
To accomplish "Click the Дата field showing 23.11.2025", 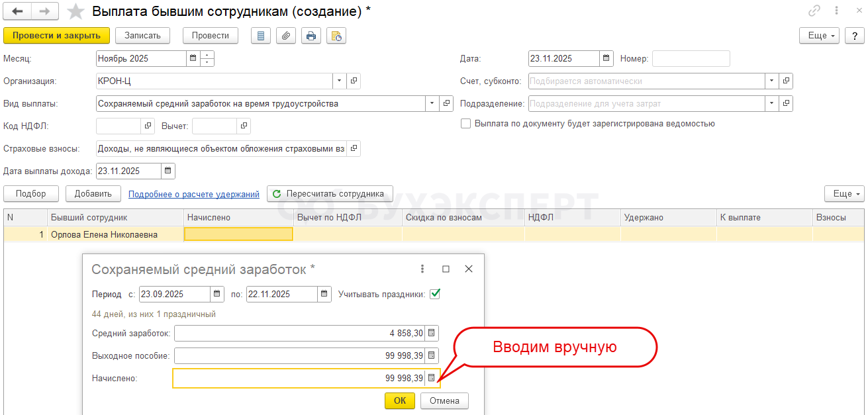I will pos(564,58).
